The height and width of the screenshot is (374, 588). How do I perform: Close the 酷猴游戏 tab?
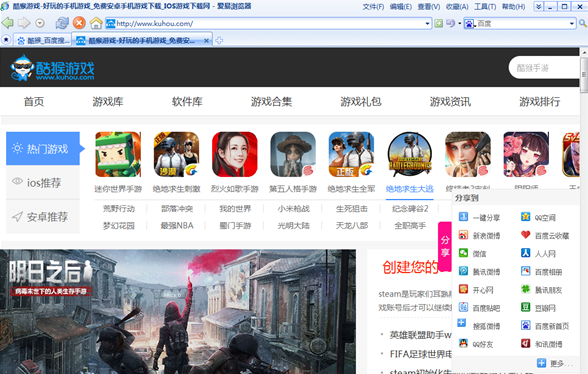[x=206, y=41]
